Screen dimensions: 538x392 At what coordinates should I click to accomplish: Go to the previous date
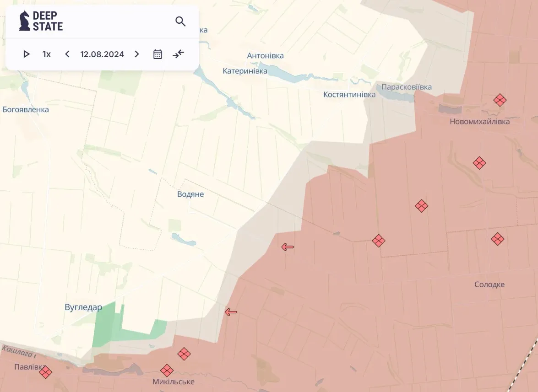[x=67, y=54]
